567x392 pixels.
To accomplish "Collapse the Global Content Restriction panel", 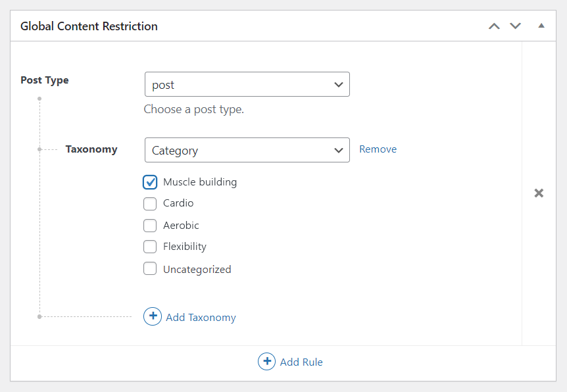I will point(541,26).
